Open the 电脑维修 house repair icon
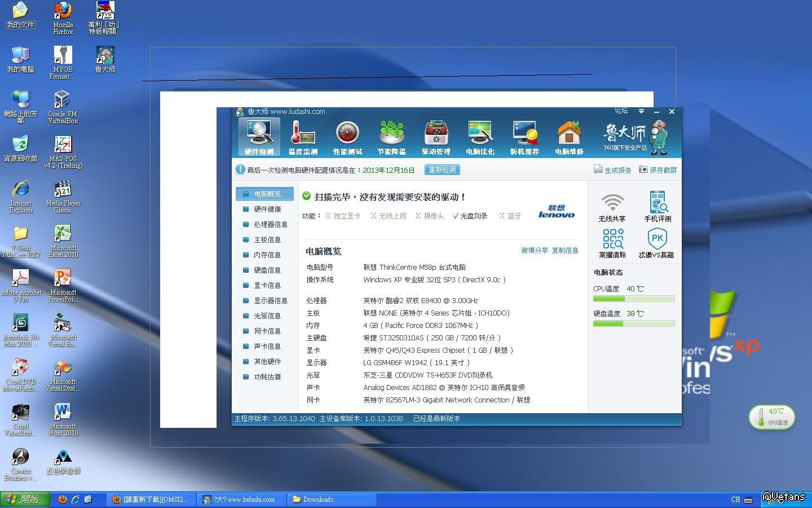Screen dimensions: 812x508 point(569,137)
